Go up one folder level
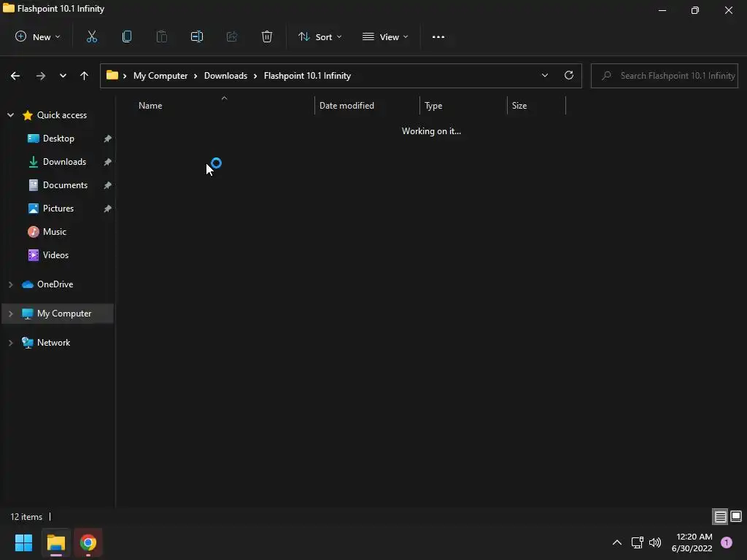The image size is (747, 560). [85, 76]
